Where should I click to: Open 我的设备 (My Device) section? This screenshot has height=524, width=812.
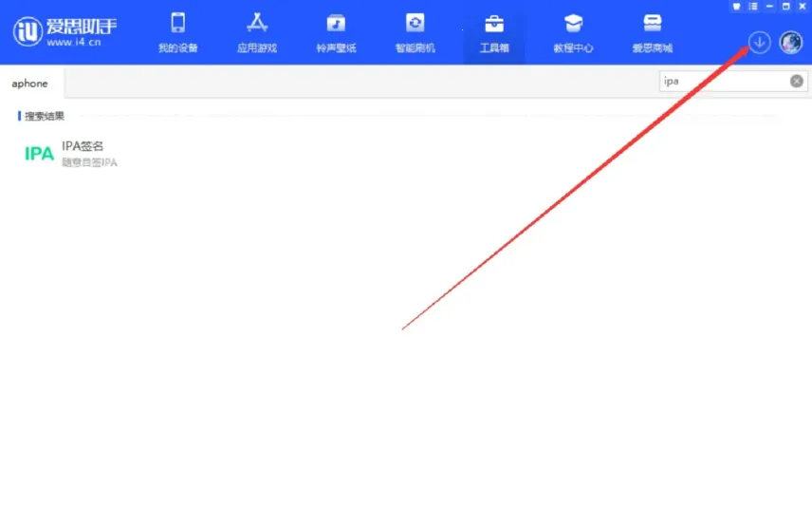click(x=177, y=33)
